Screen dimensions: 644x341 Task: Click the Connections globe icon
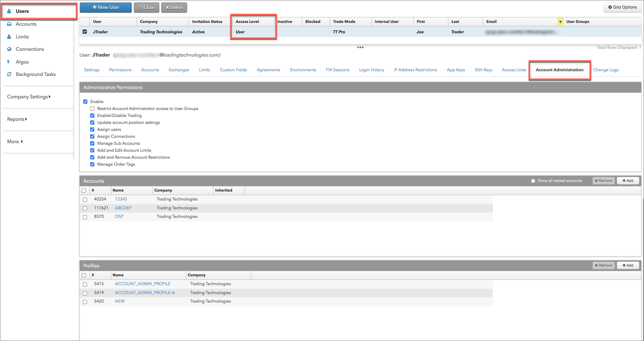tap(9, 49)
